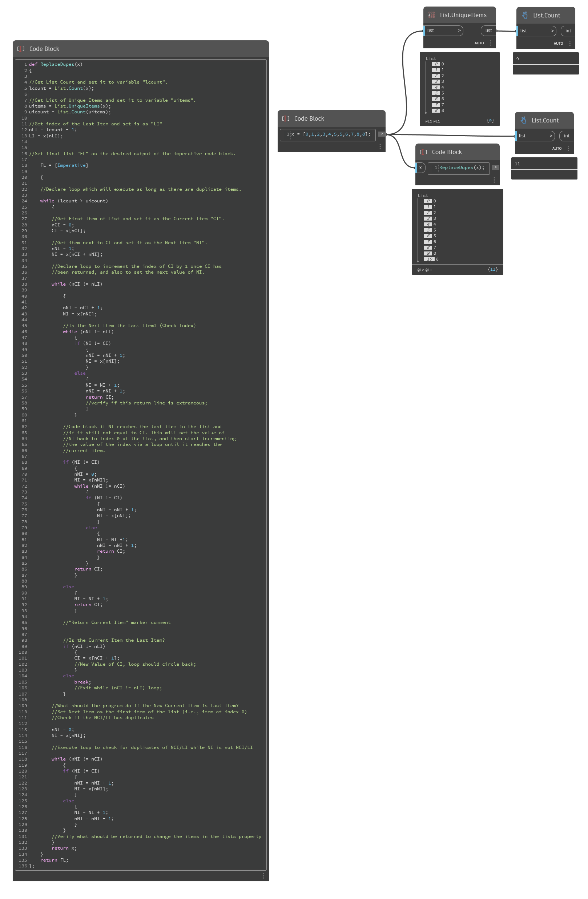Click the icon of the List.Count node wired to List.UniqueItems
Image resolution: width=588 pixels, height=899 pixels.
coord(524,16)
